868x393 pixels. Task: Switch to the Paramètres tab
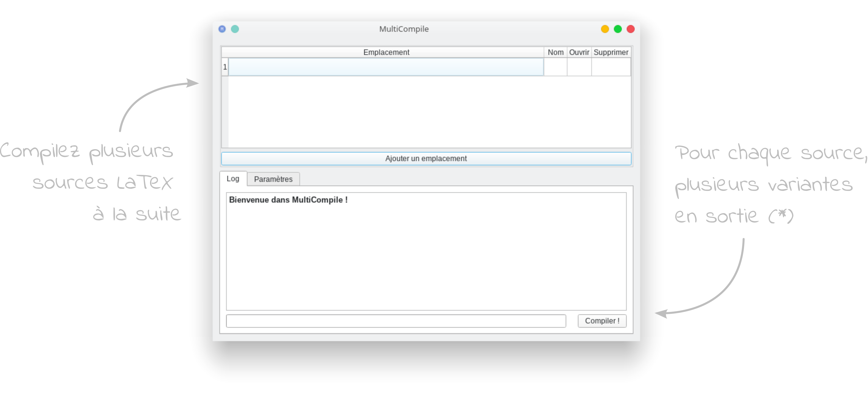point(273,179)
